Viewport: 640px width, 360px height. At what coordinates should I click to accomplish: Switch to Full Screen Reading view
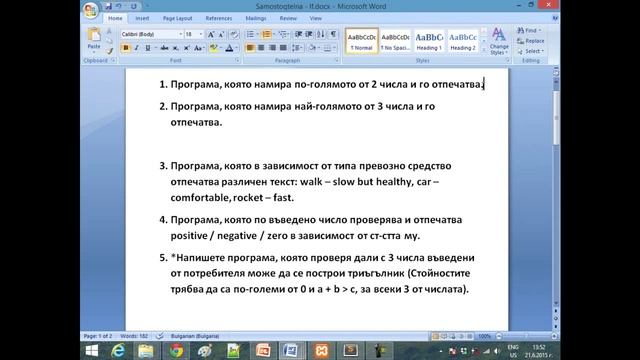point(444,336)
